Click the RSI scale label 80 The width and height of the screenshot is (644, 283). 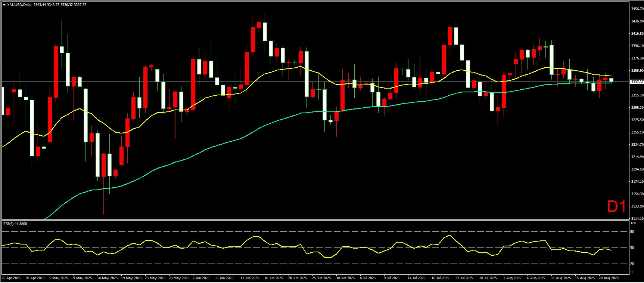(632, 232)
